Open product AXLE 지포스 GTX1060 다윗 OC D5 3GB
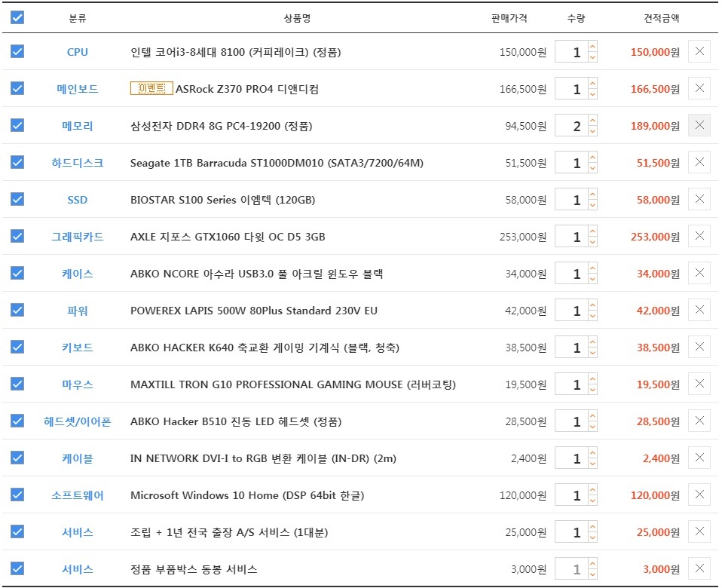The width and height of the screenshot is (722, 588). point(228,237)
